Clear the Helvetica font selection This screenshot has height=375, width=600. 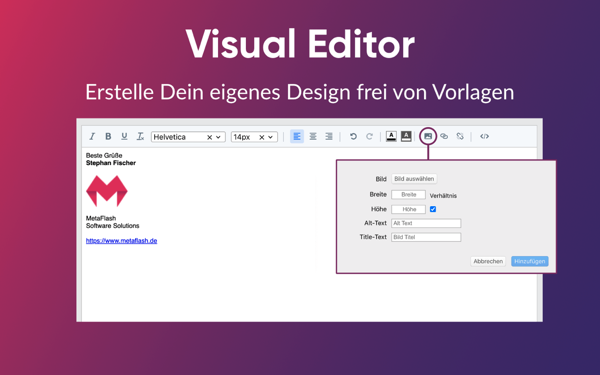pyautogui.click(x=209, y=137)
